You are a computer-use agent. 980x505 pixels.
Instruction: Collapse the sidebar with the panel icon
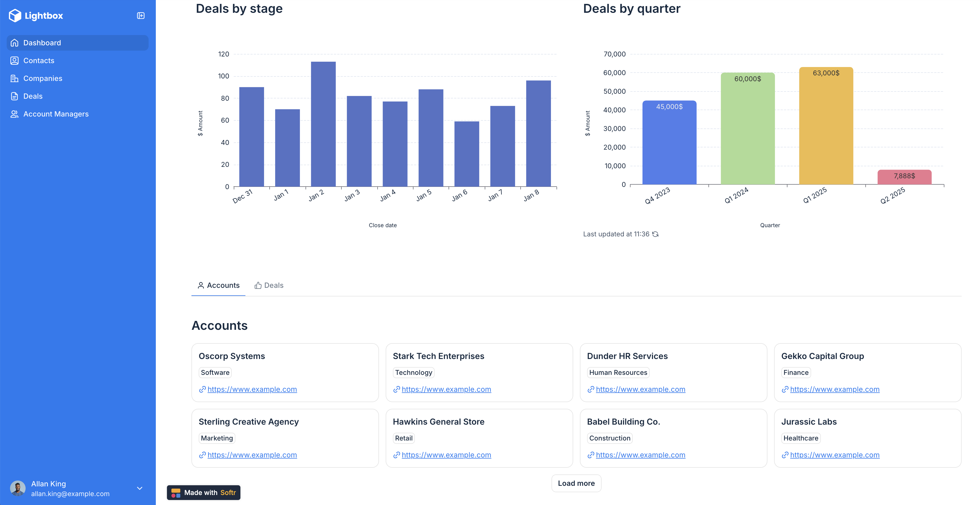click(x=141, y=16)
